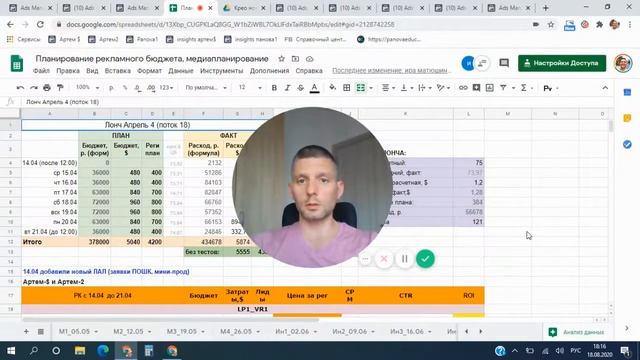The height and width of the screenshot is (360, 640).
Task: Activate the paint format tool
Action: (60, 88)
